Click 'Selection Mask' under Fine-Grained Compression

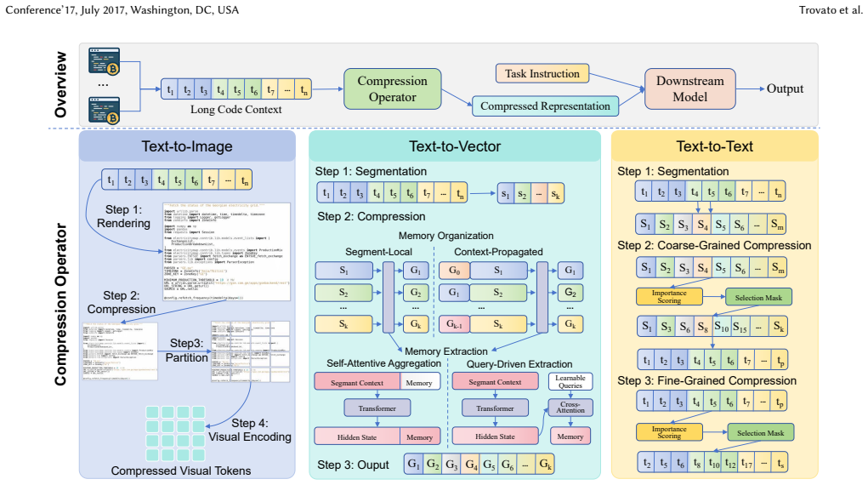(x=761, y=432)
